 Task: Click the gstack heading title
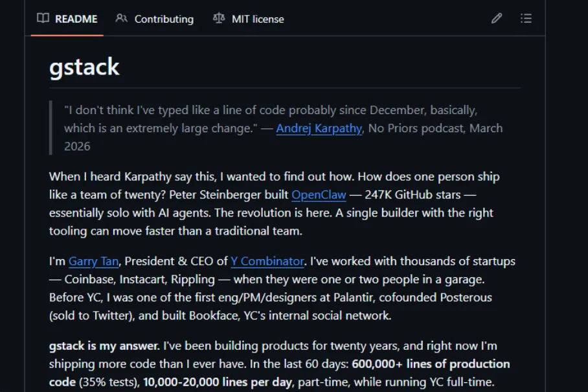pyautogui.click(x=84, y=67)
